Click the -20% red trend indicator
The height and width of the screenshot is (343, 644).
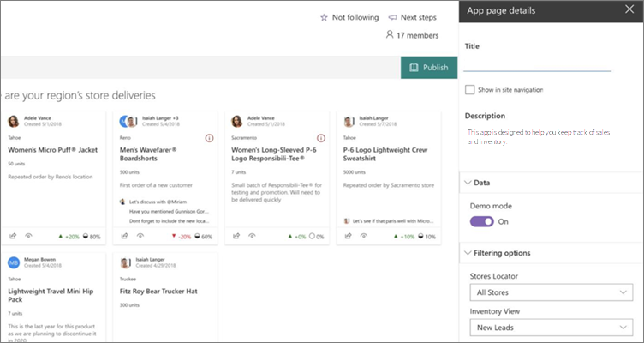[182, 237]
